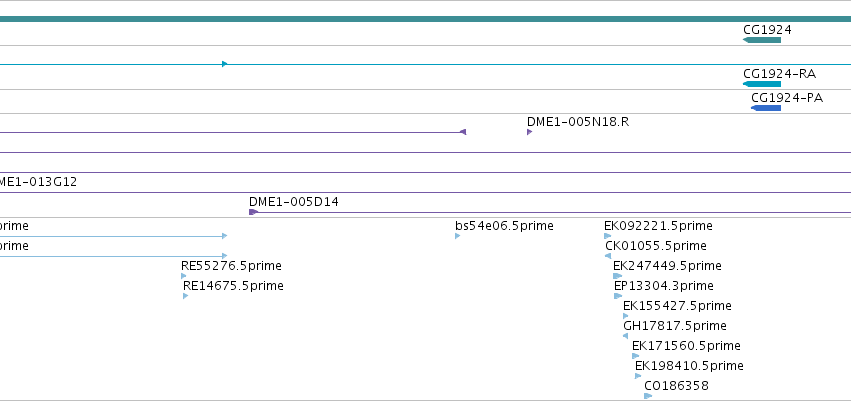The image size is (851, 401).
Task: Select the GH17817.5prime arrow marker
Action: pyautogui.click(x=625, y=336)
